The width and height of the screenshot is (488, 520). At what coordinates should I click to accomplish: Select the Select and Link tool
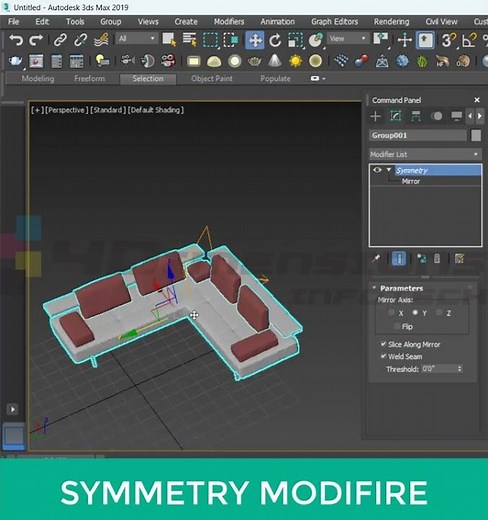60,40
